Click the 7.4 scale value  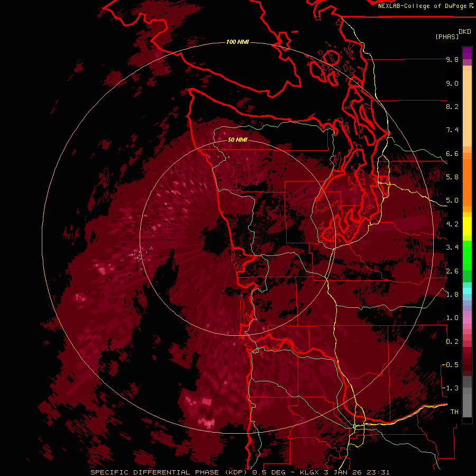pyautogui.click(x=452, y=130)
